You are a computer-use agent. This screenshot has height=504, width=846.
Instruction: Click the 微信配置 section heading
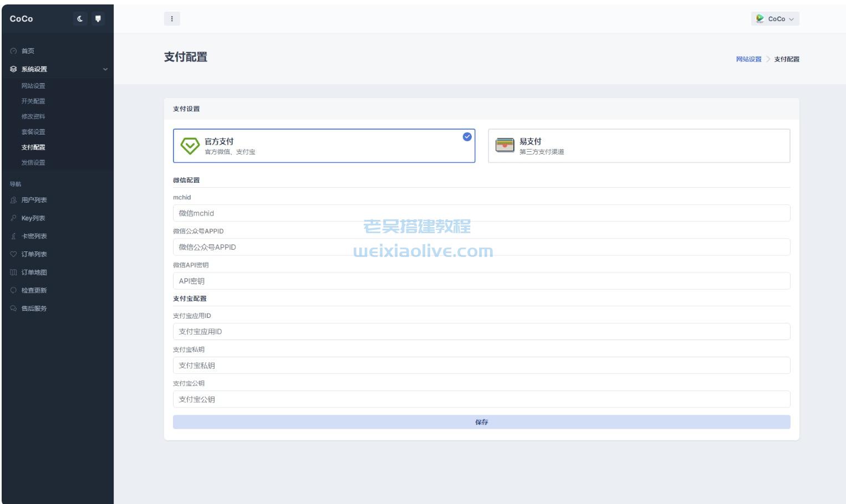click(x=186, y=181)
